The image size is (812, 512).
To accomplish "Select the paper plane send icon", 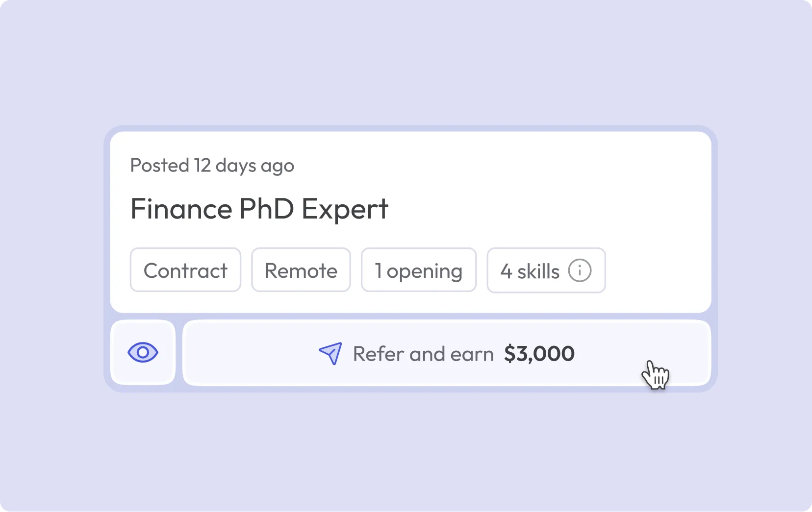I will click(x=330, y=353).
